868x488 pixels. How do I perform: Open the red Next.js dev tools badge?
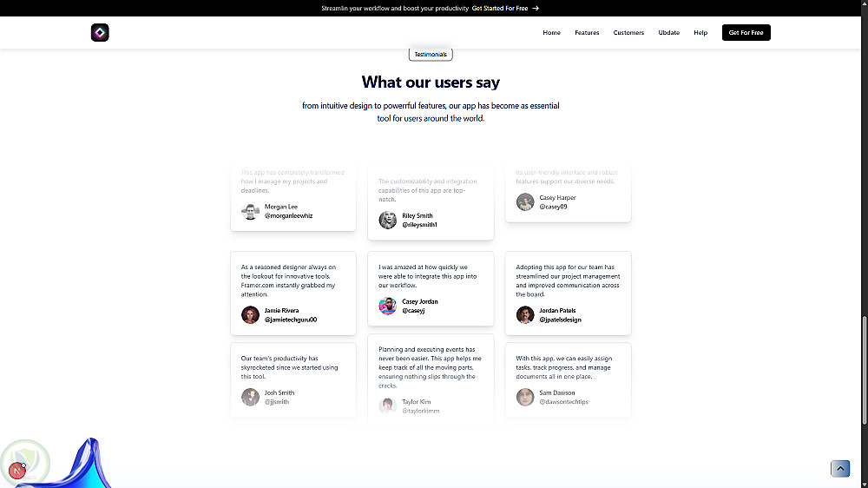(x=16, y=471)
